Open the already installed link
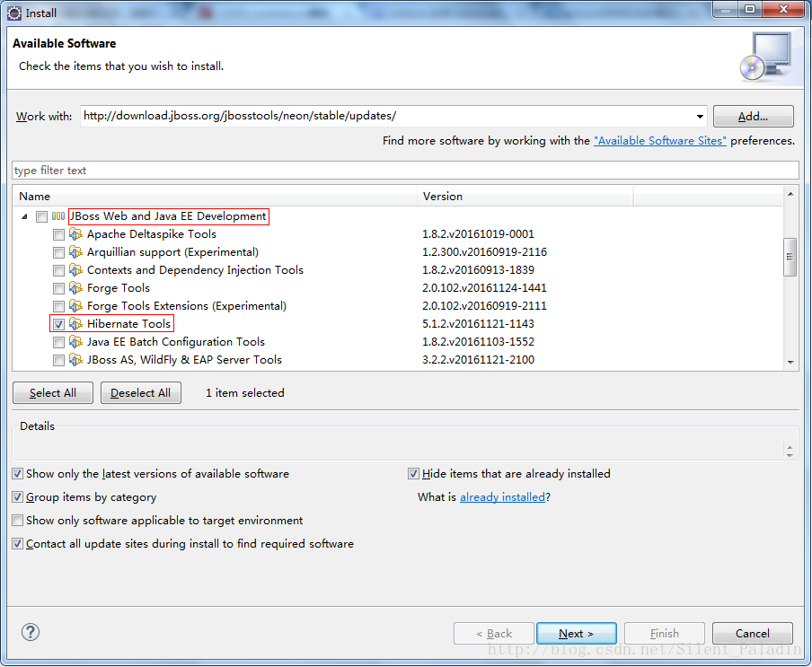This screenshot has width=812, height=667. pos(502,497)
